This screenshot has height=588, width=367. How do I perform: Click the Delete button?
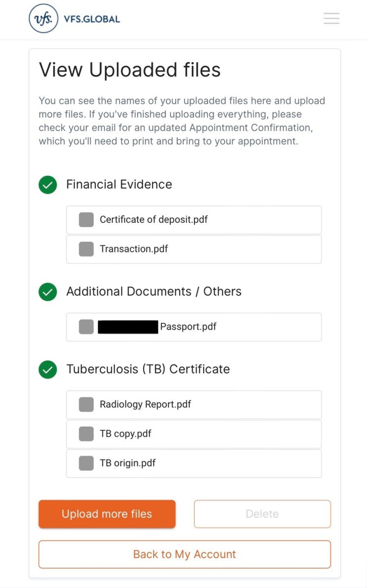262,514
